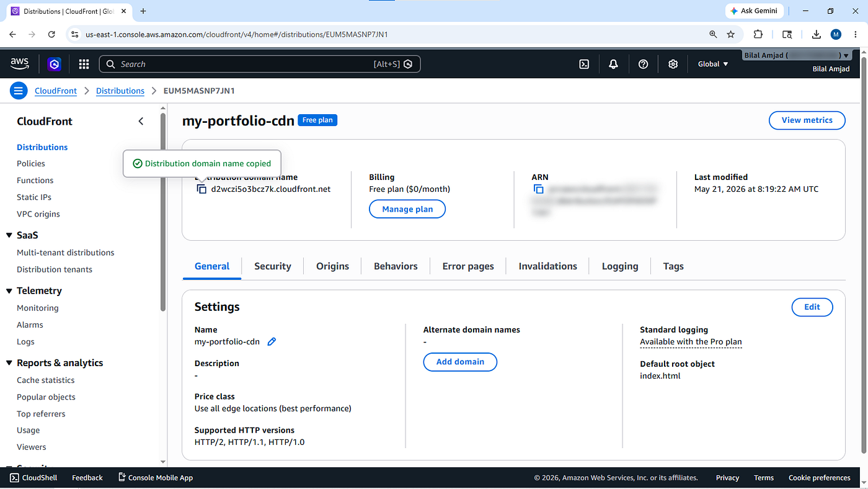This screenshot has width=868, height=489.
Task: Toggle the hamburger navigation menu
Action: [19, 91]
